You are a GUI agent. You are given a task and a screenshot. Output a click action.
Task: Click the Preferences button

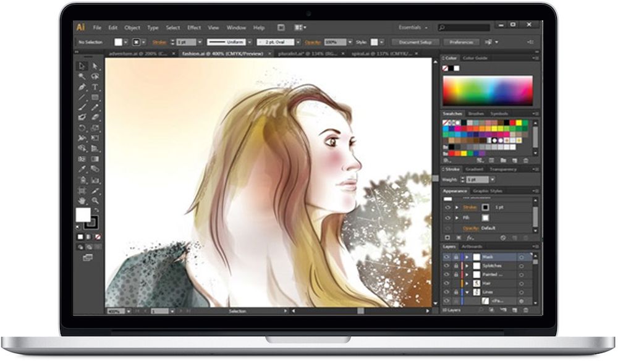[461, 42]
